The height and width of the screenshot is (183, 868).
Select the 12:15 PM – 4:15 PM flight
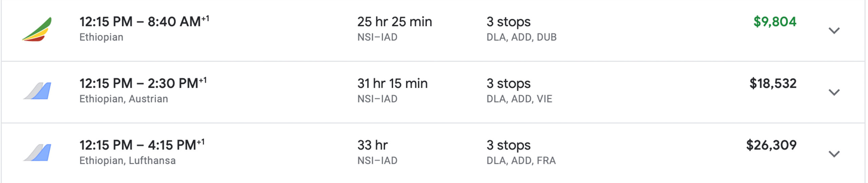pos(433,153)
